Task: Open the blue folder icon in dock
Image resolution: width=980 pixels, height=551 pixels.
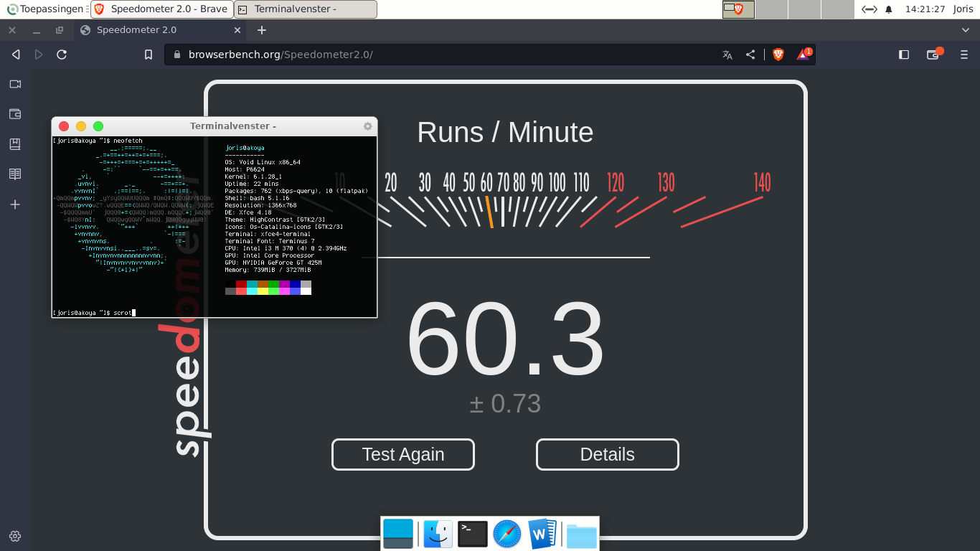Action: tap(581, 535)
